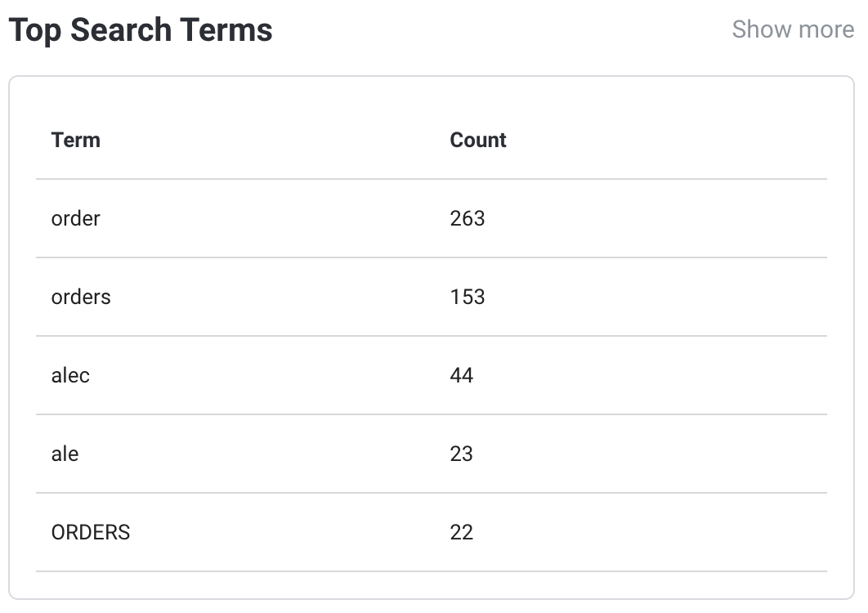Select the lowercase 'orders' search term
This screenshot has width=868, height=613.
point(81,297)
